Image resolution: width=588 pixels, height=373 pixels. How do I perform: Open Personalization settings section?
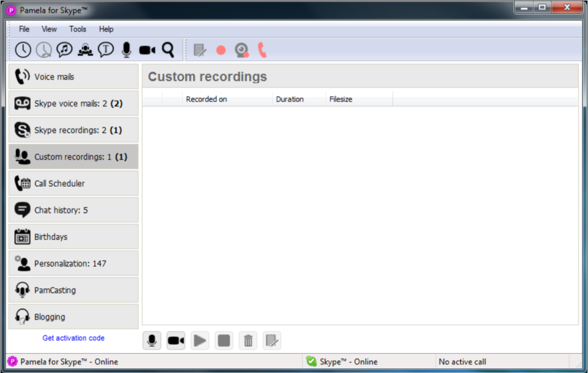point(73,263)
